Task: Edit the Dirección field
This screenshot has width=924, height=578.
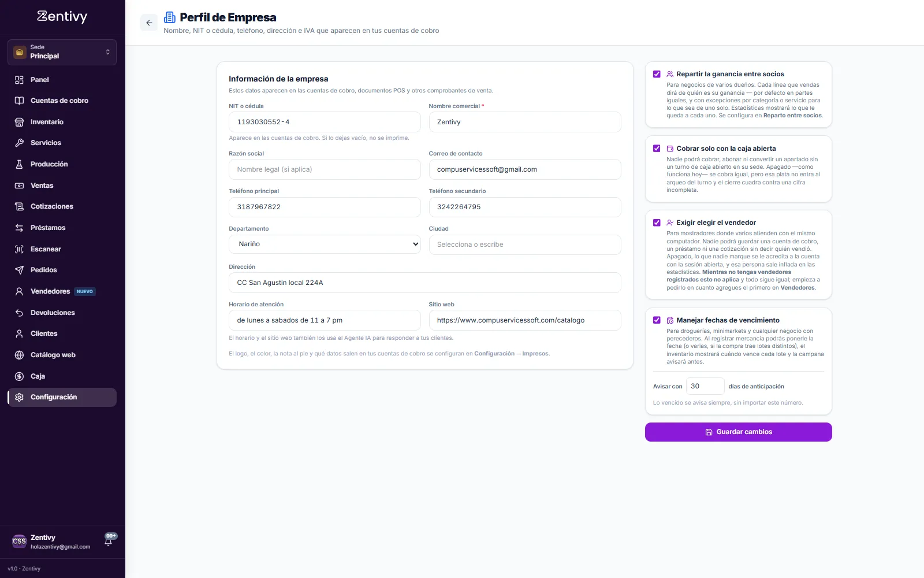Action: (x=425, y=283)
